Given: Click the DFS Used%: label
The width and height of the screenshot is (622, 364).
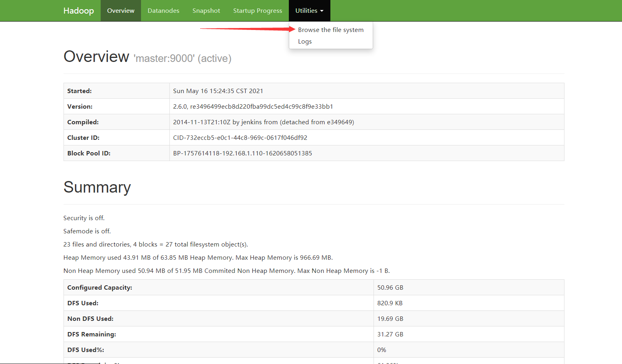Looking at the screenshot, I should tap(85, 350).
